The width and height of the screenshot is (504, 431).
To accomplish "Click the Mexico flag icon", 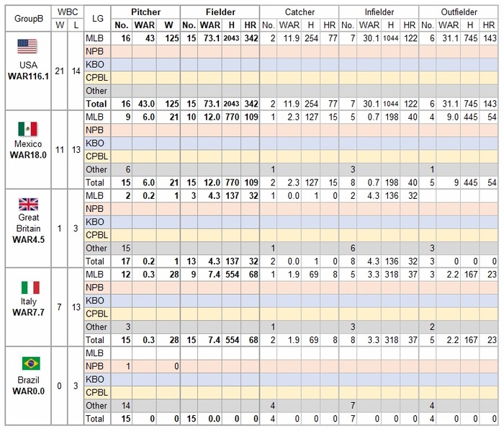I will [27, 129].
